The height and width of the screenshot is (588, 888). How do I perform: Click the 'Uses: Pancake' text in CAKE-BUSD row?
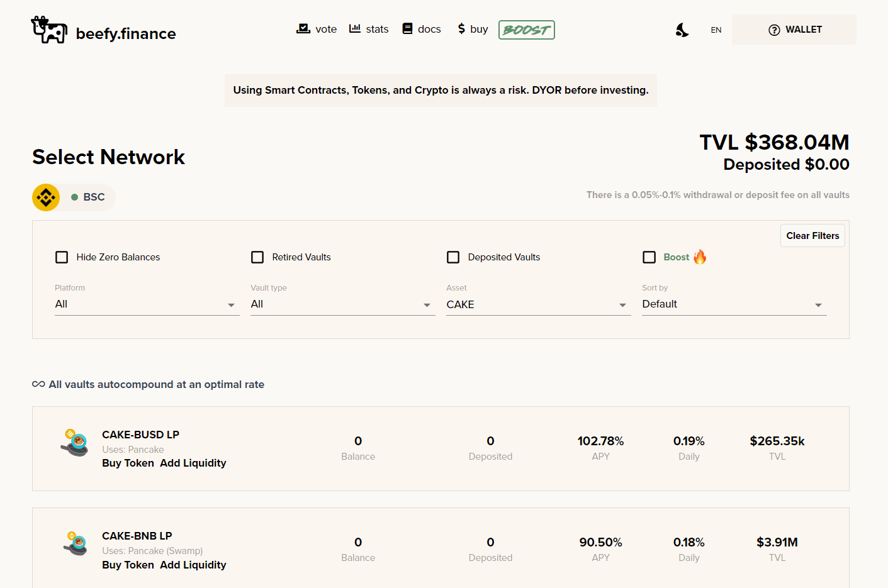133,450
